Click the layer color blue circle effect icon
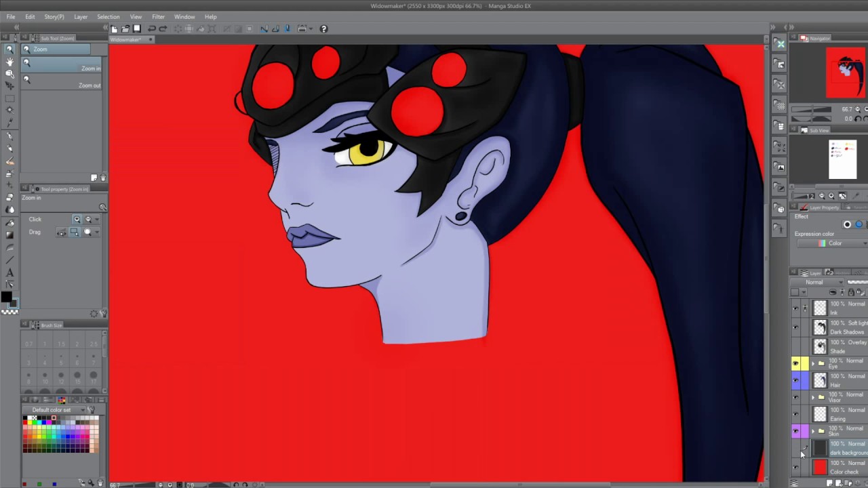 click(x=859, y=224)
